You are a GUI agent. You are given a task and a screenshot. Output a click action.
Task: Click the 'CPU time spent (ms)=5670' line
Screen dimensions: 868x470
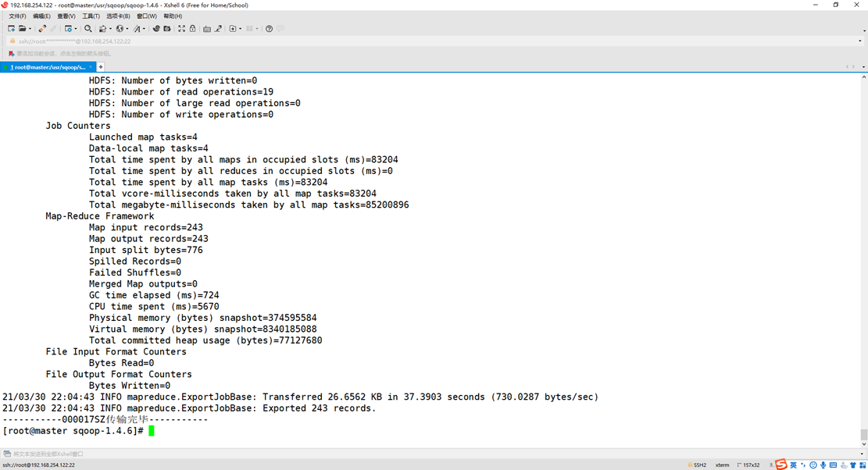[x=154, y=306]
